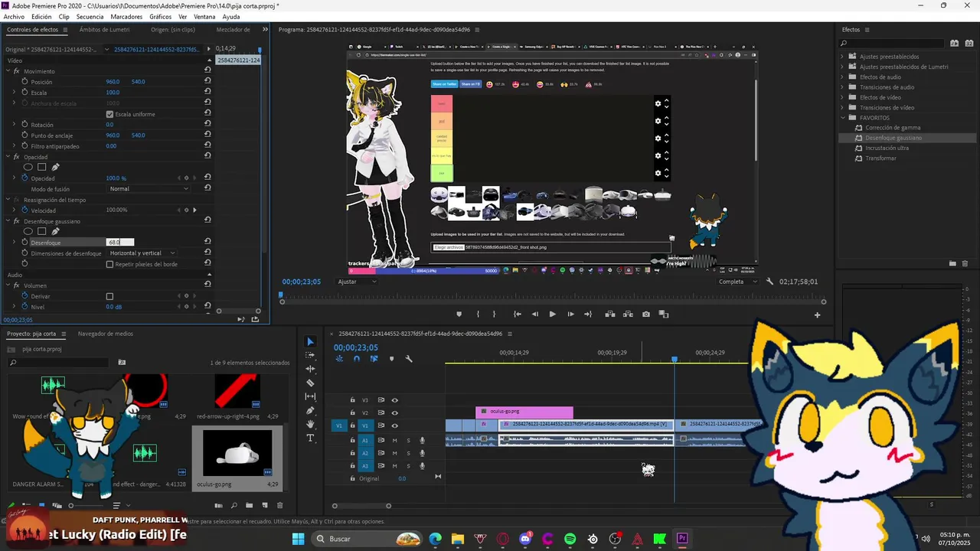The image size is (980, 551).
Task: Step back one frame
Action: tap(534, 314)
